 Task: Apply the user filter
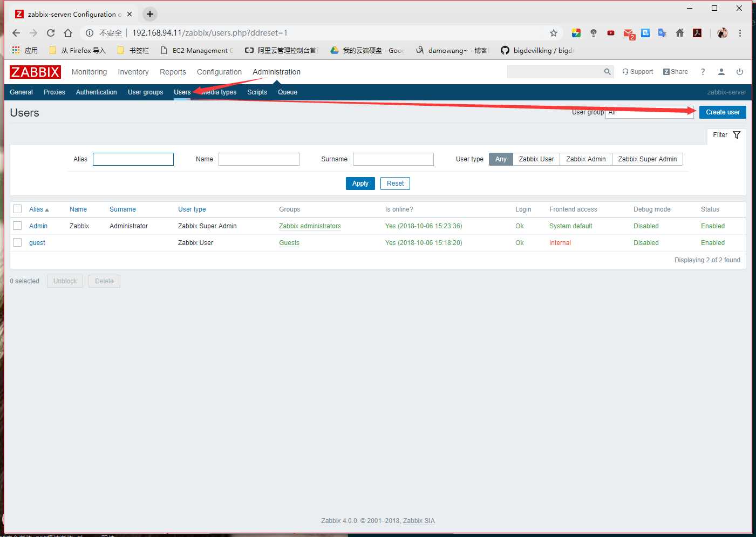pos(360,183)
